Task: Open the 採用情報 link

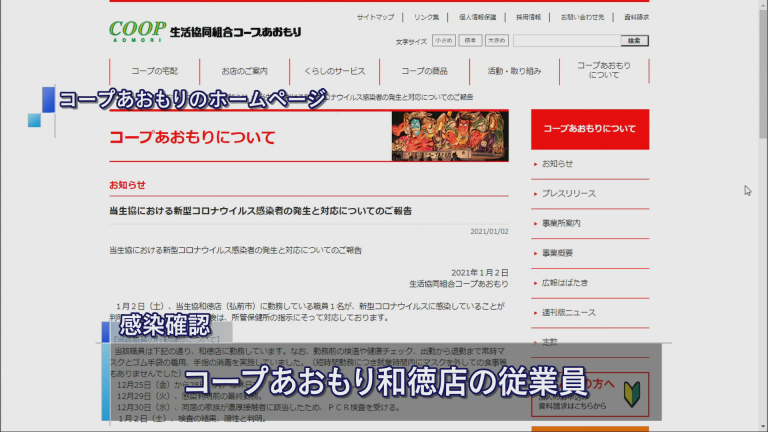Action: click(528, 17)
